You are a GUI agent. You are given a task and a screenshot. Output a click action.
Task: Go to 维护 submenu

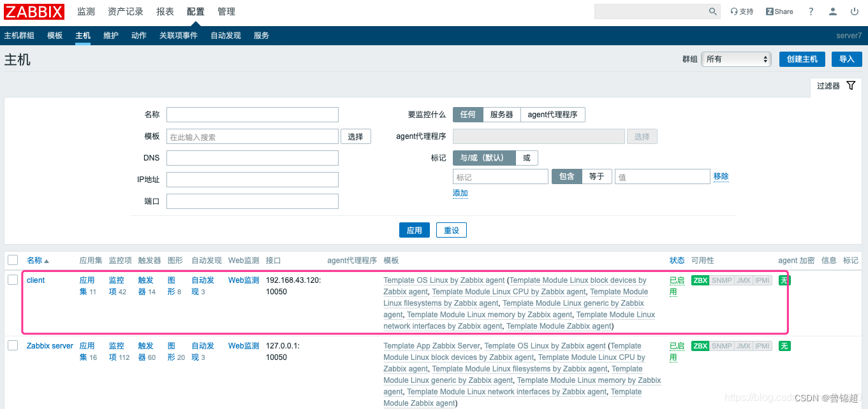111,36
